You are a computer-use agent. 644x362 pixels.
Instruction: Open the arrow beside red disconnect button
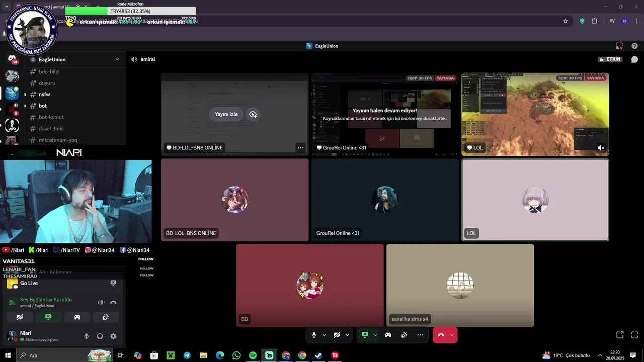452,335
